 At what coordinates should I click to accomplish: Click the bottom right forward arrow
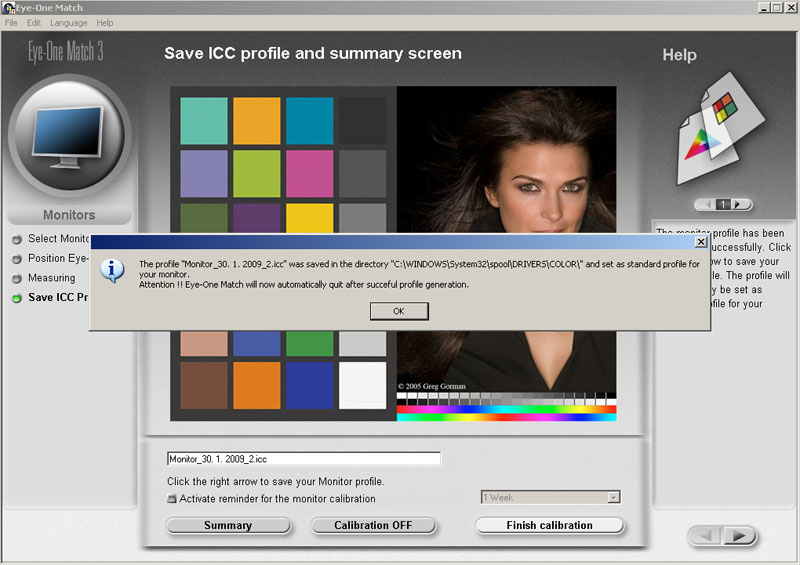coord(739,535)
